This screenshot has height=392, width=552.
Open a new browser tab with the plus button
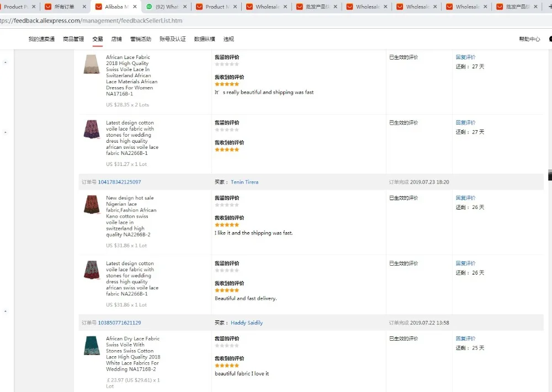coord(550,7)
